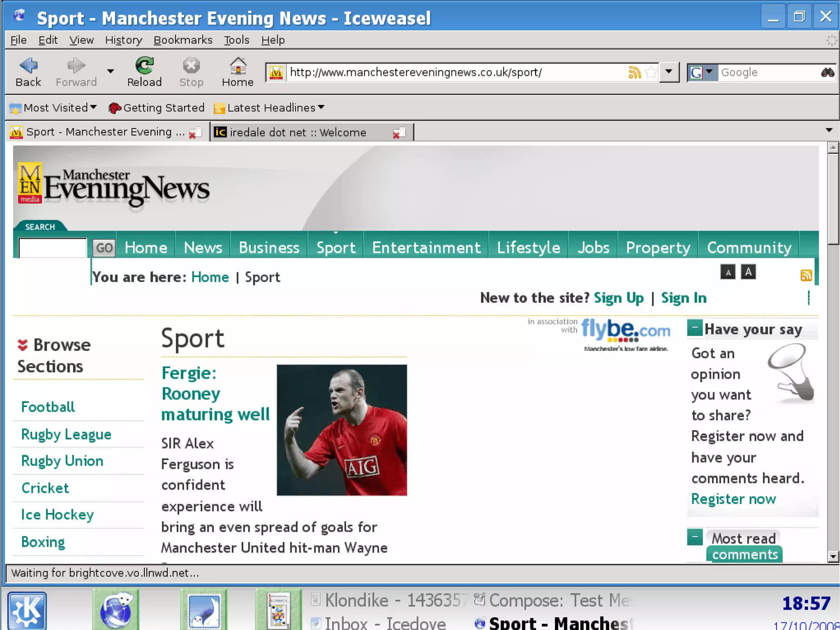Open the Bookmarks menu
Screen dimensions: 840x630
(x=183, y=40)
